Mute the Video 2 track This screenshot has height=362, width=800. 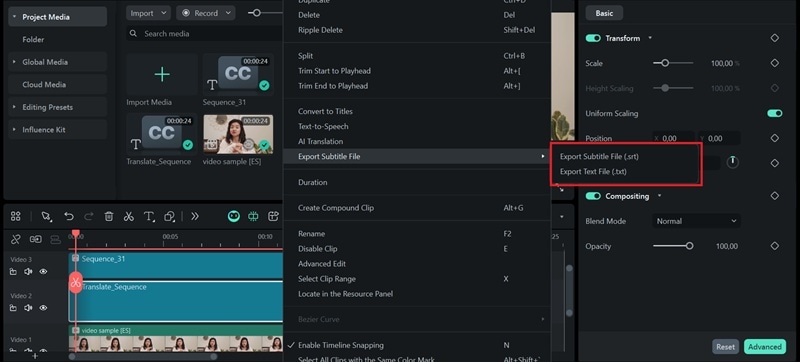coord(28,308)
